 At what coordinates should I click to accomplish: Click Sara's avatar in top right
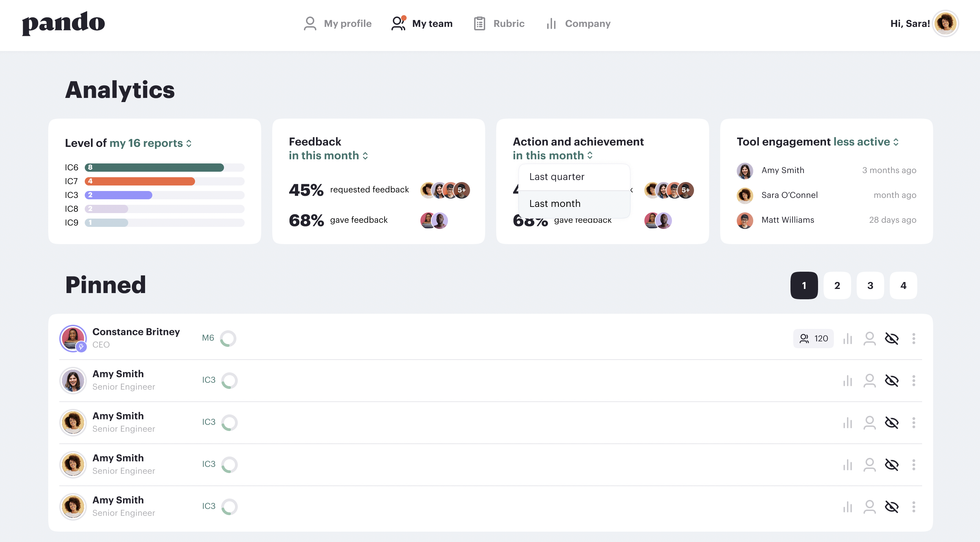click(946, 23)
